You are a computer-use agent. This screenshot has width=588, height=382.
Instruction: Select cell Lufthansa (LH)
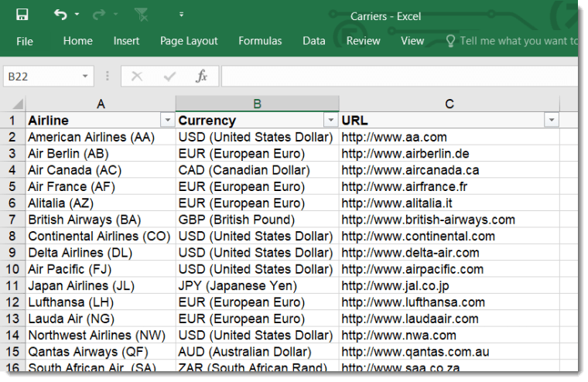(x=101, y=302)
